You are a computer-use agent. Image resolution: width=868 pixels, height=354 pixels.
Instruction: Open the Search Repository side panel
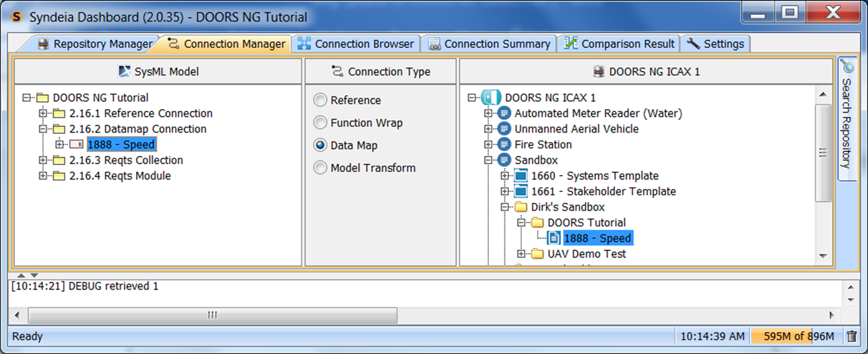pyautogui.click(x=846, y=118)
